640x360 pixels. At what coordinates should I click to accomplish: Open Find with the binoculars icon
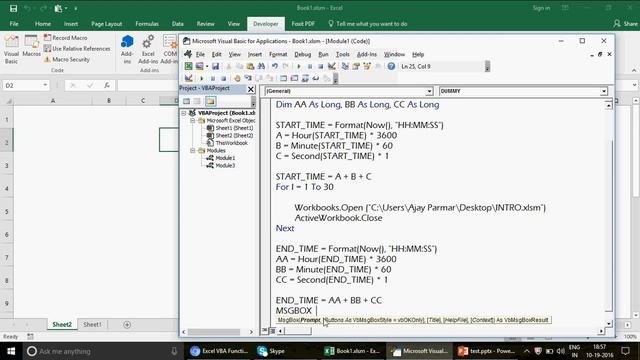pos(261,66)
